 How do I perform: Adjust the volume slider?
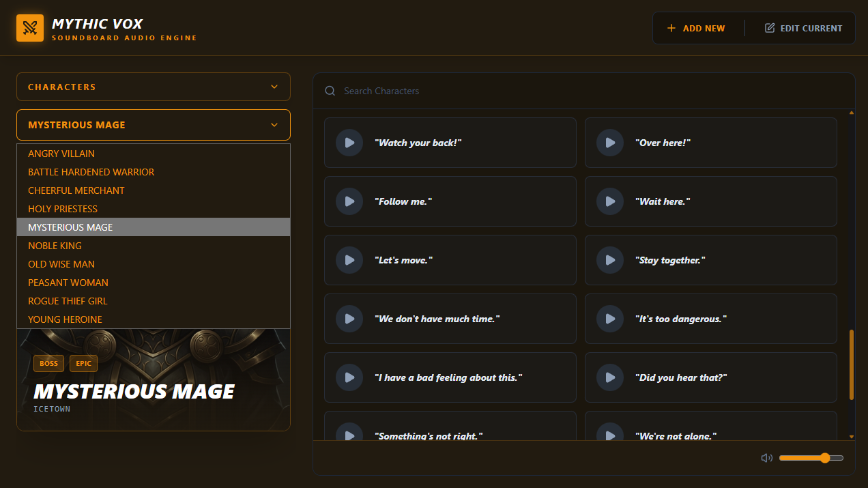[x=811, y=458]
